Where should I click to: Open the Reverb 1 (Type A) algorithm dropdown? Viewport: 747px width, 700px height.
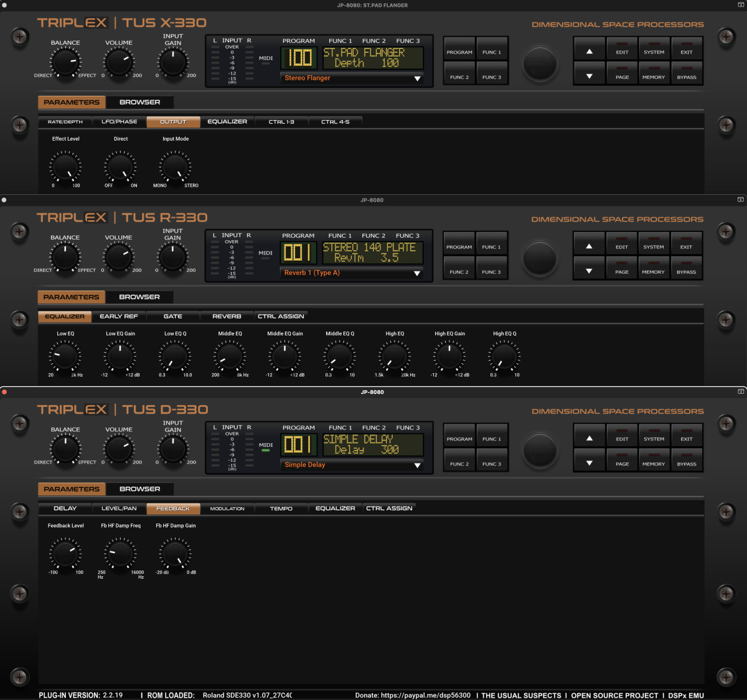click(352, 273)
